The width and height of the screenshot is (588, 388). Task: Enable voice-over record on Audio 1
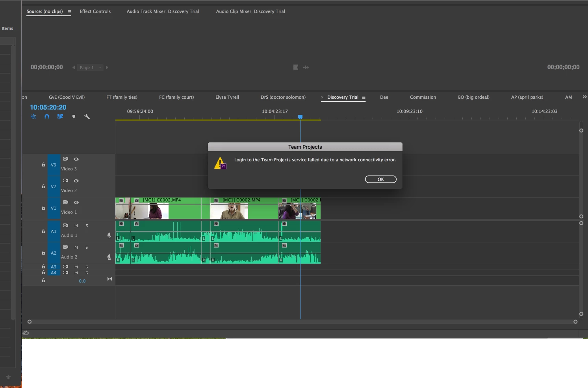[x=109, y=235]
